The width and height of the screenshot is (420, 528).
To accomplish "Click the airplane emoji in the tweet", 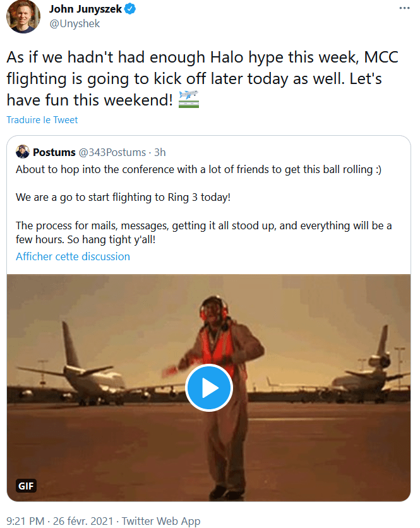I will coord(188,99).
